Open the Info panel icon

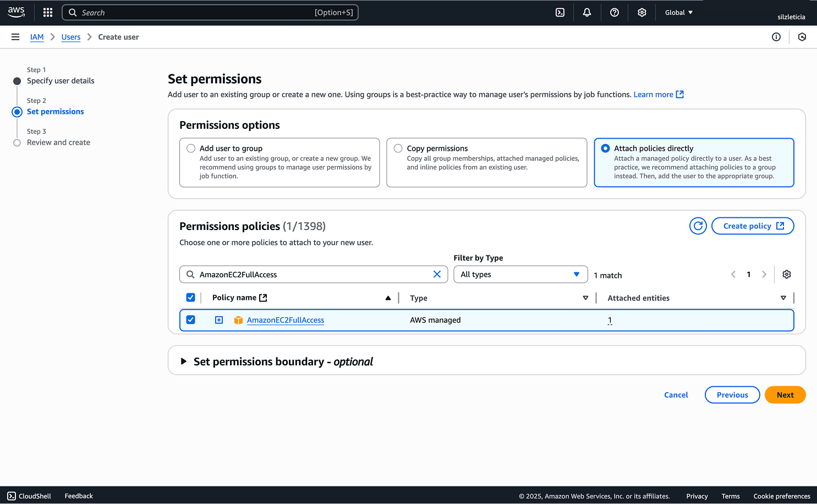click(776, 37)
